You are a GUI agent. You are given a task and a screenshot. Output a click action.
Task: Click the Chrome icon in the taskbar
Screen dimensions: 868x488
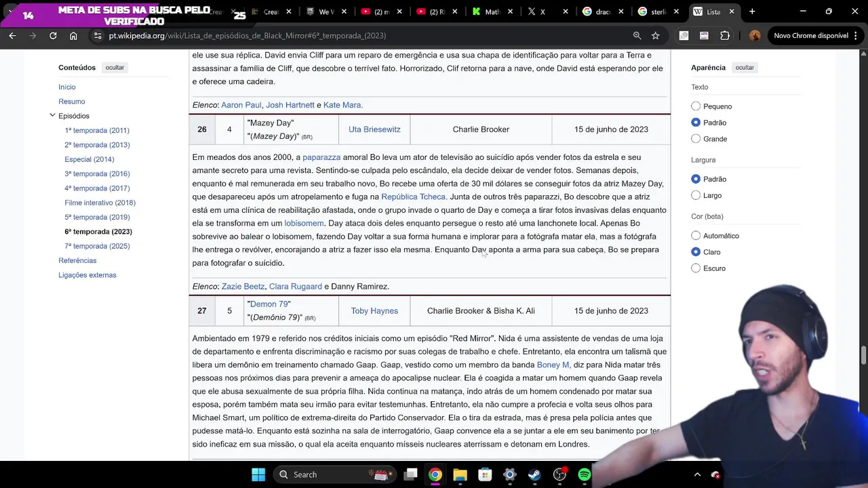[x=435, y=474]
